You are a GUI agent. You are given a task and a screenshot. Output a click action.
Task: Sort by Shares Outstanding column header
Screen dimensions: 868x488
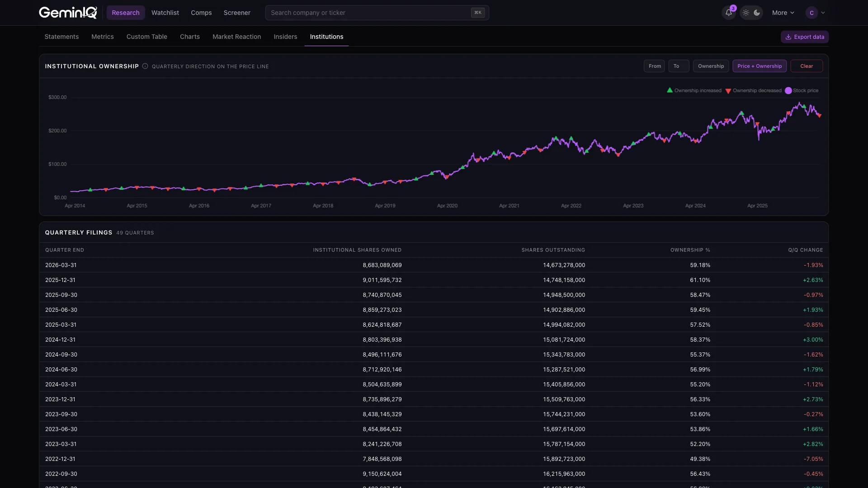553,250
